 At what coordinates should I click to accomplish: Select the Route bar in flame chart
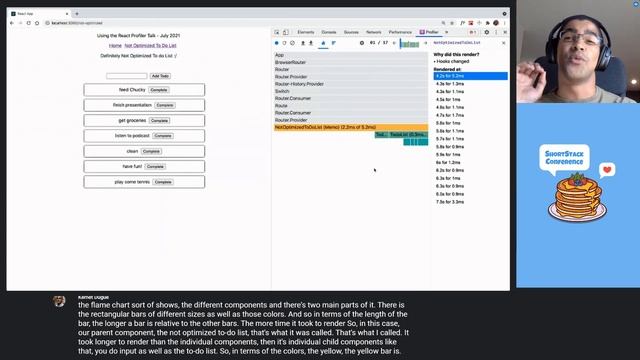(x=351, y=106)
